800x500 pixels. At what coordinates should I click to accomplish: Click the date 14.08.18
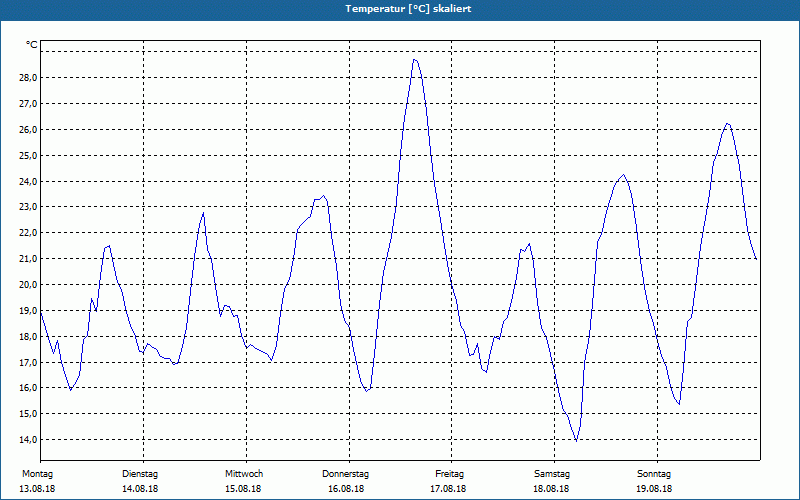click(140, 489)
